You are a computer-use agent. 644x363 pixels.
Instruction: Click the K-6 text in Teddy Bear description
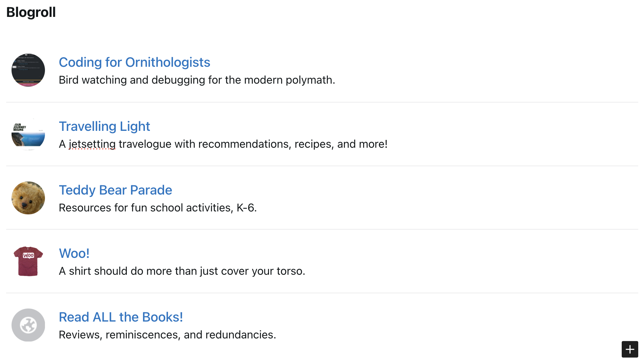coord(246,208)
